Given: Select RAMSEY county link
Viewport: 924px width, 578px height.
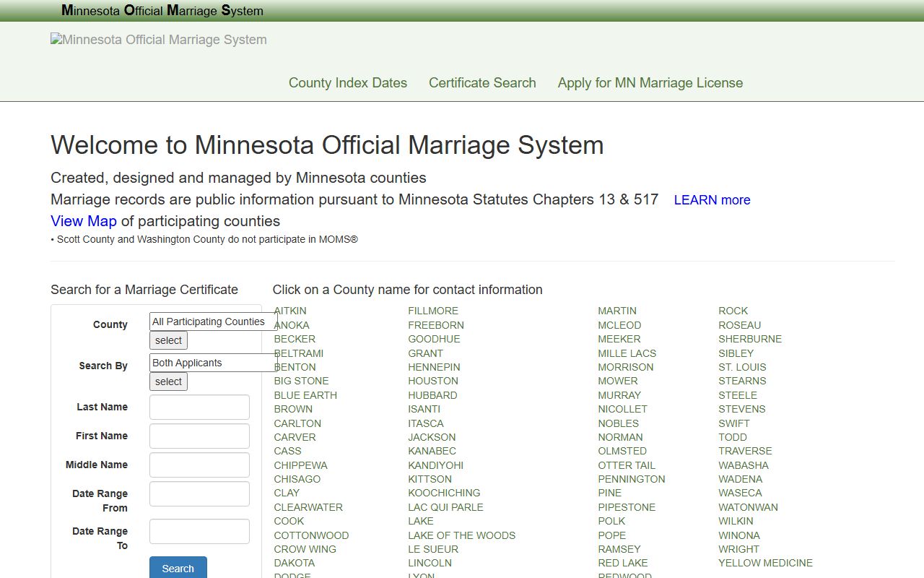Looking at the screenshot, I should point(619,549).
